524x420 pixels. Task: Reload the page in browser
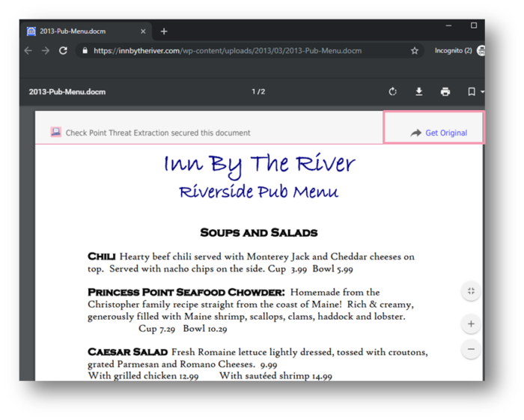(64, 51)
